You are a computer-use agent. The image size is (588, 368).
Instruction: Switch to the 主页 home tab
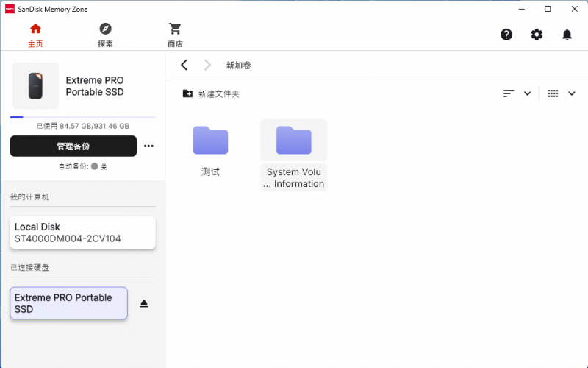click(35, 35)
